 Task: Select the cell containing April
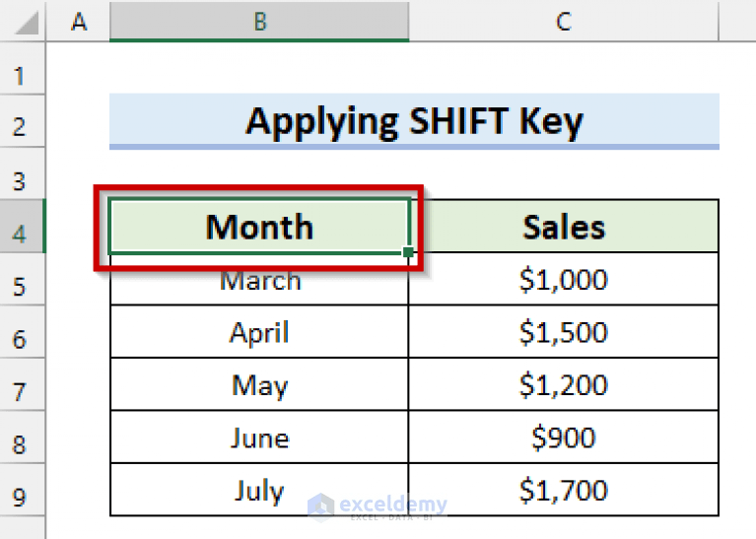pyautogui.click(x=259, y=332)
